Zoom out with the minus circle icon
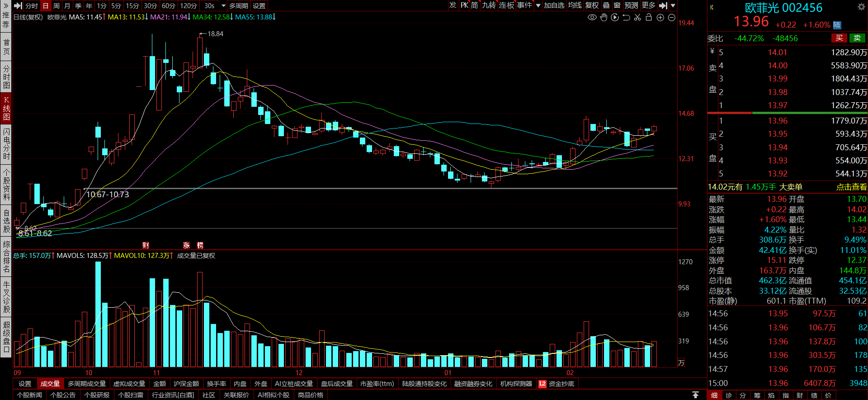 (x=671, y=17)
